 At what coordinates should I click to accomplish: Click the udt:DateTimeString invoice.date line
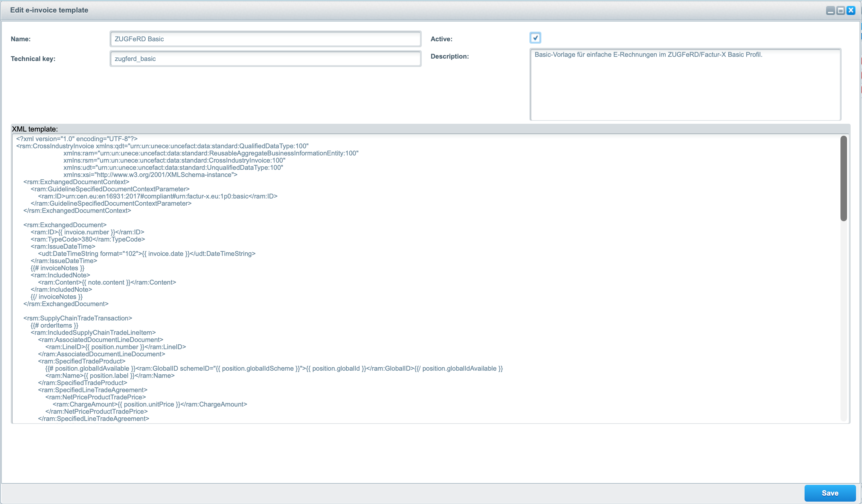[x=147, y=254]
